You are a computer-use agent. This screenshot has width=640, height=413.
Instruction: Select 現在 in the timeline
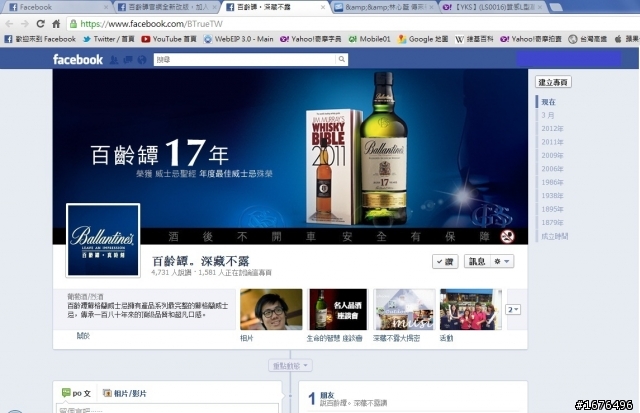[548, 102]
